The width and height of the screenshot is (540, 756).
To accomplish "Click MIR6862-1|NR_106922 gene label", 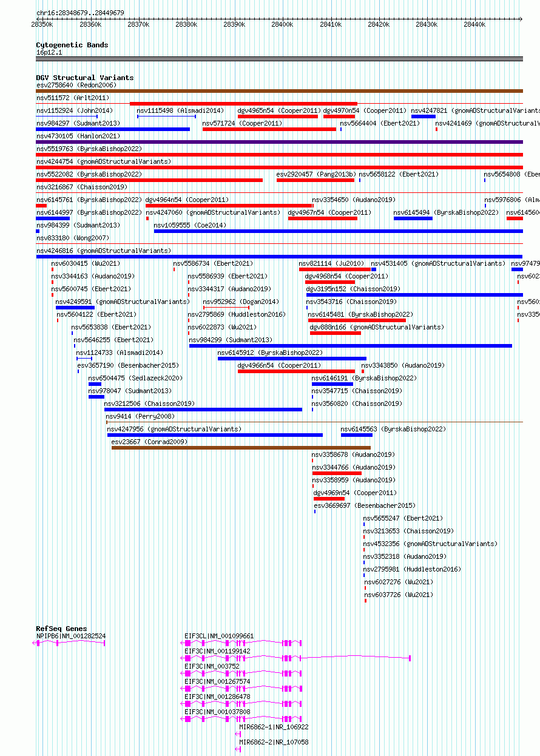I will point(274,727).
